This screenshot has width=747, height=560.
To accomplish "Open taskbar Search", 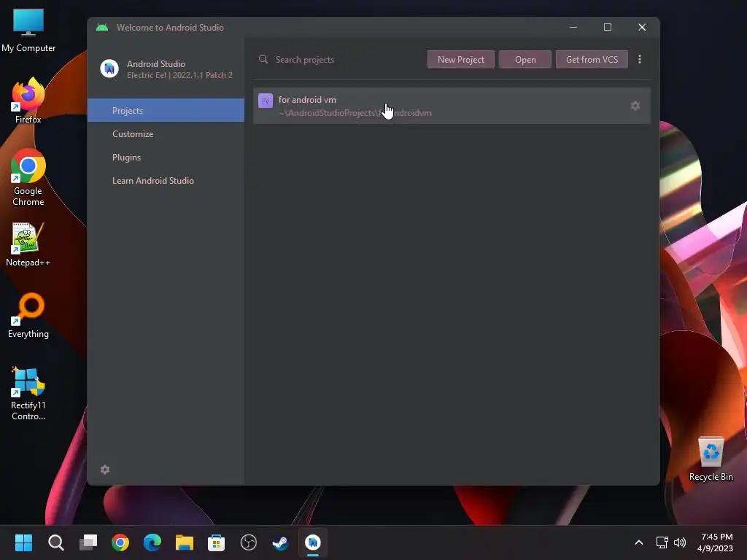I will [x=55, y=542].
